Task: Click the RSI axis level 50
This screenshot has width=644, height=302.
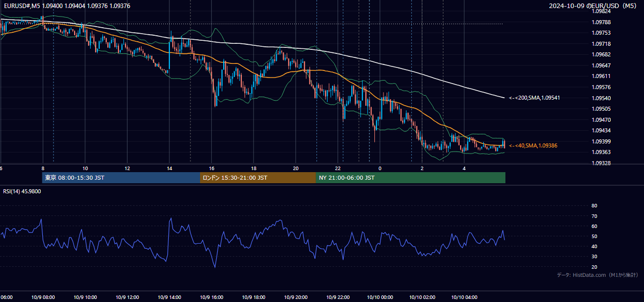Action: [594, 236]
